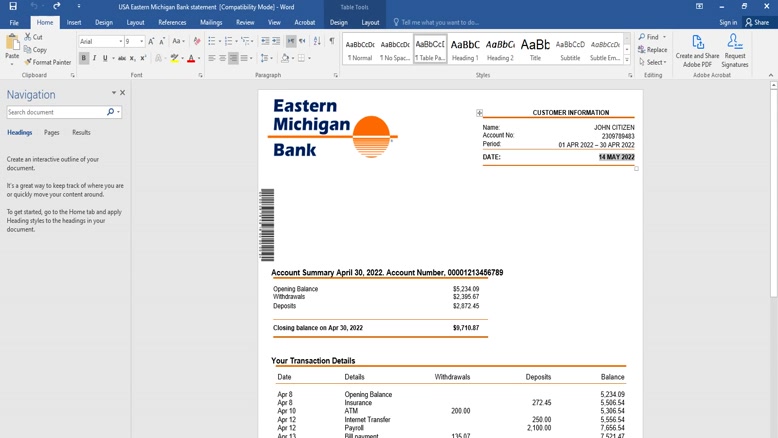Open the Mailings ribbon tab
778x438 pixels.
tap(211, 22)
